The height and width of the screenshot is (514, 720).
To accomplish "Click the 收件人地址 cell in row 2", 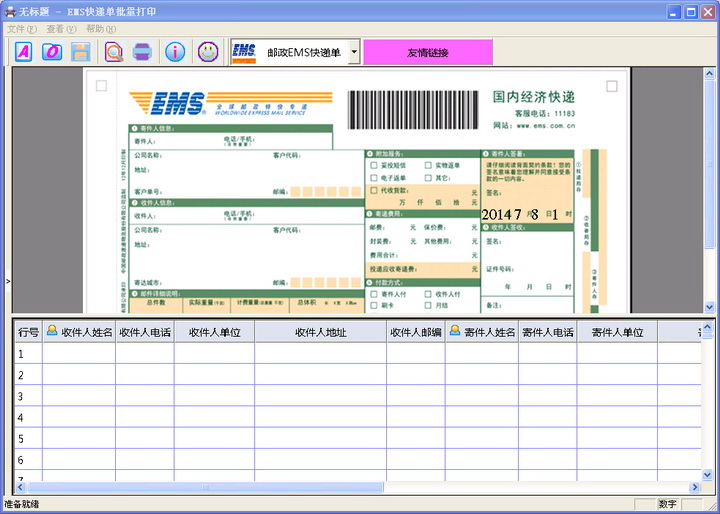I will pos(321,374).
